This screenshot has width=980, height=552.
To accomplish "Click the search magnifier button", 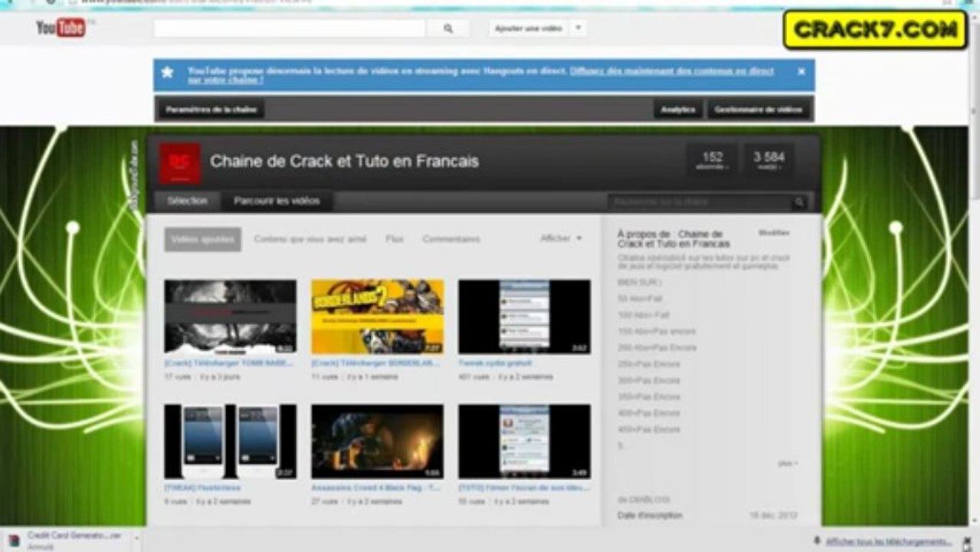I will click(x=449, y=28).
